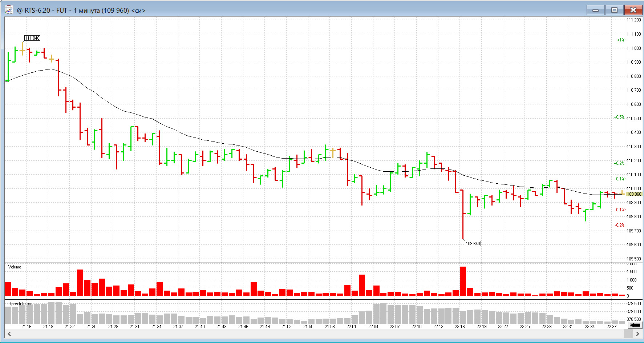
Task: Select the highlighted 109 960 current price marker
Action: pos(634,194)
